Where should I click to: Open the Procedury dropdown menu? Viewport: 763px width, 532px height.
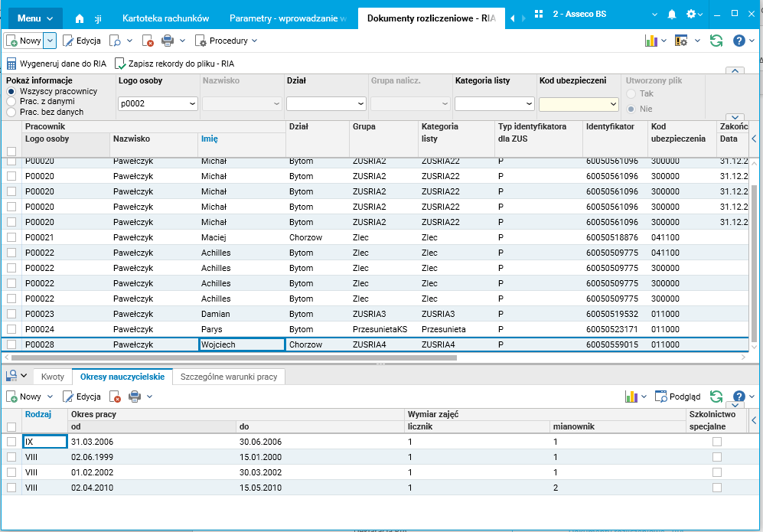click(226, 41)
